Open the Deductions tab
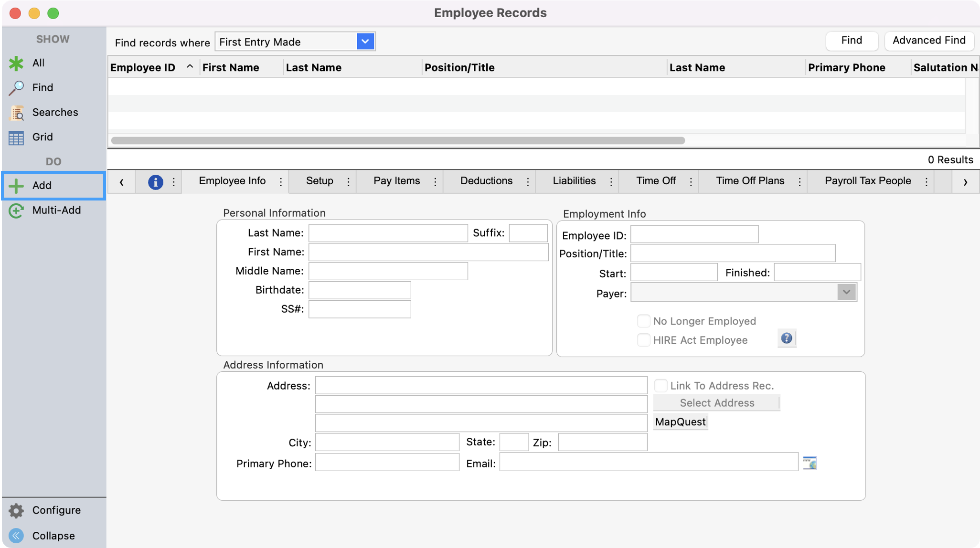980x548 pixels. pyautogui.click(x=486, y=181)
